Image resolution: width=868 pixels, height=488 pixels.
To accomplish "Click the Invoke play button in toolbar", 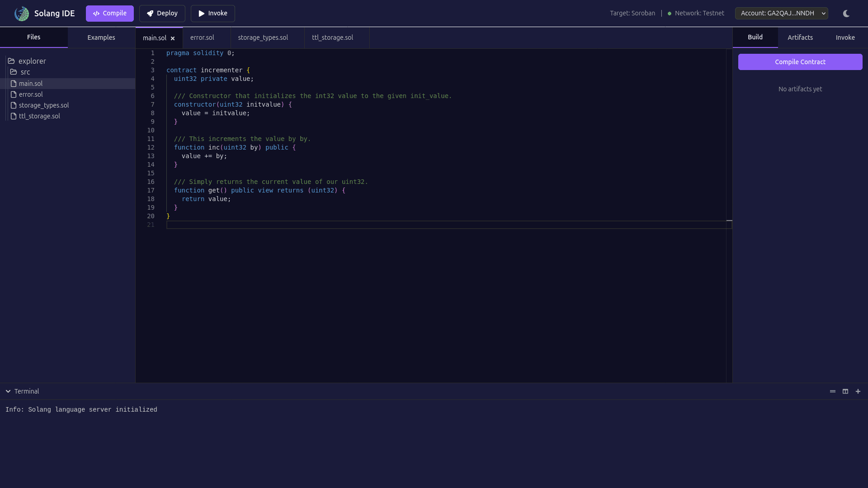I will (213, 14).
